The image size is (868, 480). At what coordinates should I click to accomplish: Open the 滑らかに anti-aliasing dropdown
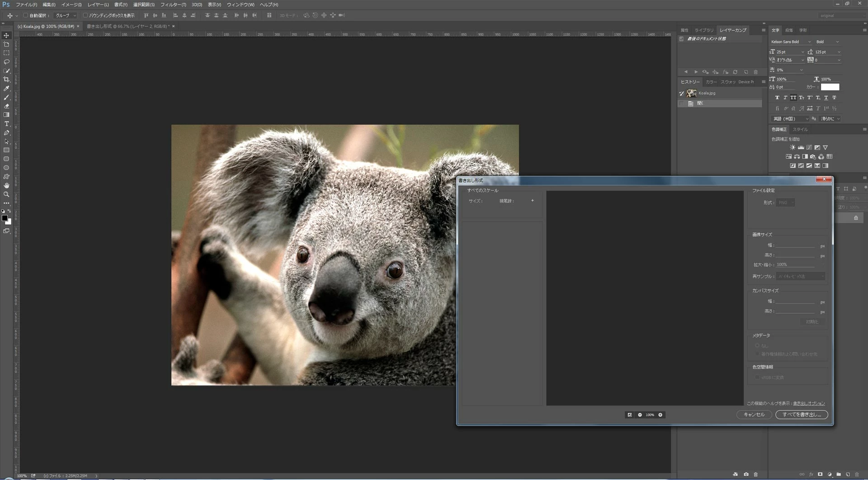(830, 119)
